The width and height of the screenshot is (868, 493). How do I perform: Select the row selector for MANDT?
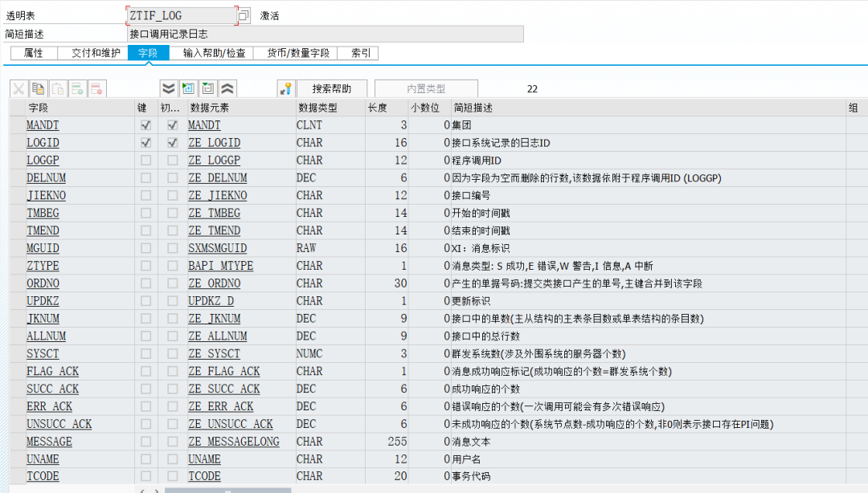pos(17,125)
